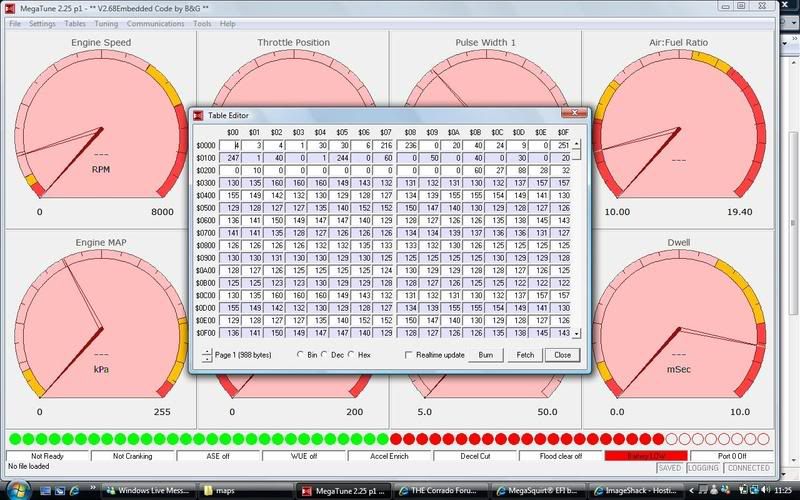The width and height of the screenshot is (800, 500).
Task: Choose Hex number format option
Action: coord(355,355)
